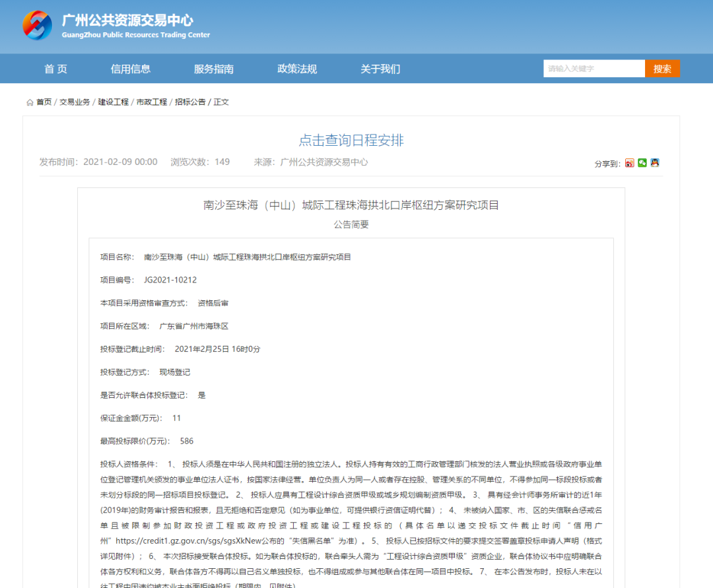Share the article to QQ

pos(654,163)
